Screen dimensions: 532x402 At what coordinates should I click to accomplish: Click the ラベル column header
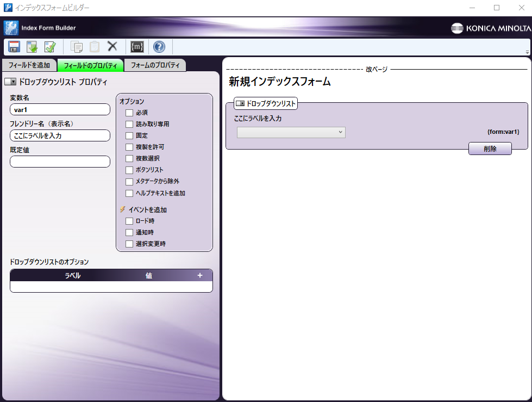pos(73,275)
